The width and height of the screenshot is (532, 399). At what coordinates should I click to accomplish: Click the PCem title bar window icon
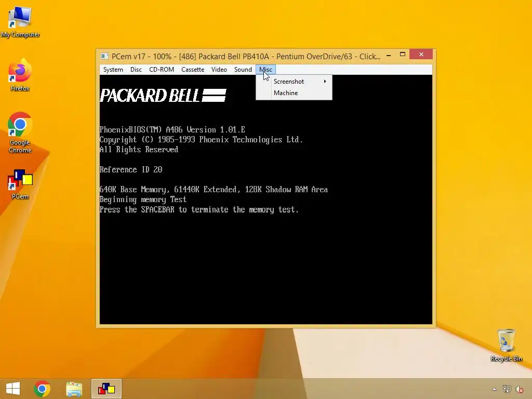pyautogui.click(x=104, y=56)
